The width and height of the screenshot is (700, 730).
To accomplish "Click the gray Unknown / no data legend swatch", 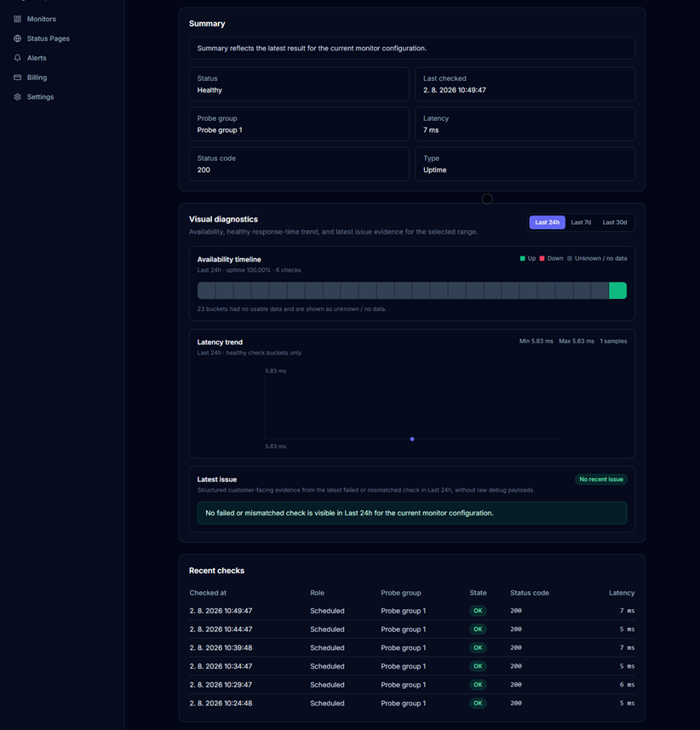I will click(569, 258).
